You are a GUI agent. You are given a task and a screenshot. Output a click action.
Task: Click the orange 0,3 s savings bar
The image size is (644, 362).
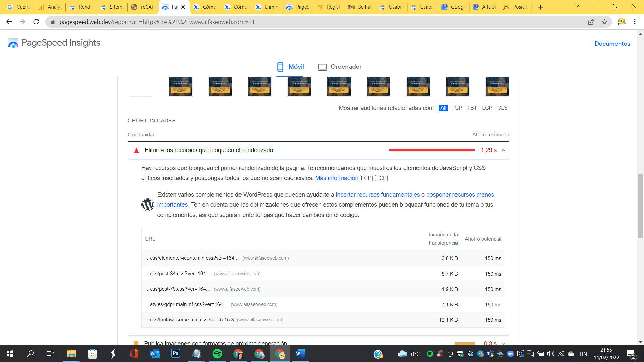[465, 343]
